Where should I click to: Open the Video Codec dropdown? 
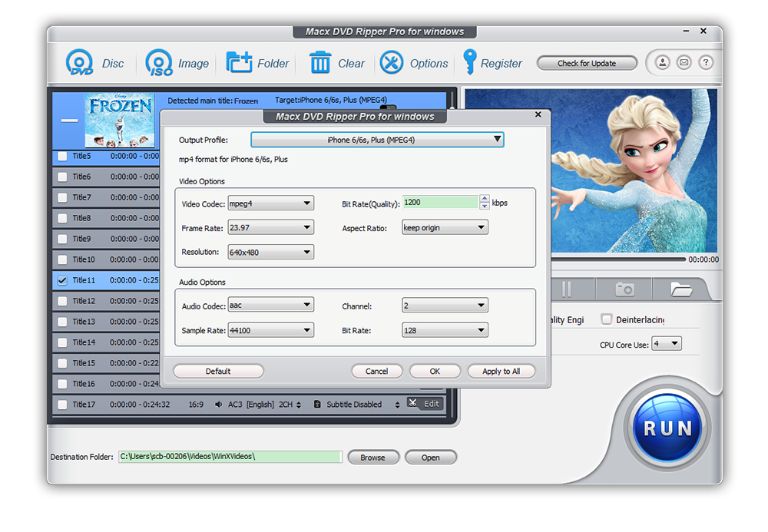[271, 203]
